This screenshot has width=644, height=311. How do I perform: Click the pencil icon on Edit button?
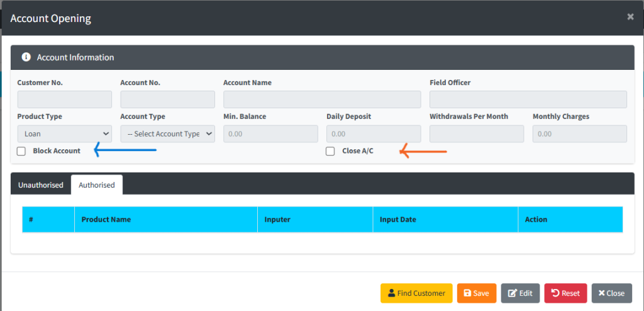click(513, 293)
